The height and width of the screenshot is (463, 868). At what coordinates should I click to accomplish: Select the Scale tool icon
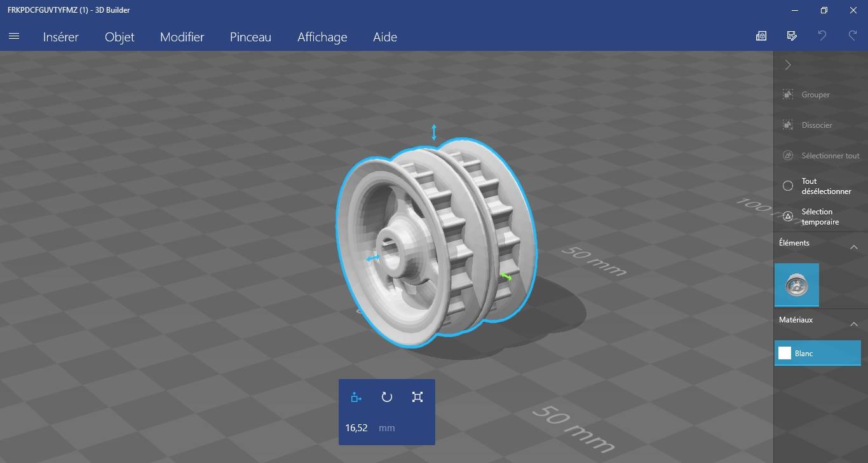coord(417,397)
